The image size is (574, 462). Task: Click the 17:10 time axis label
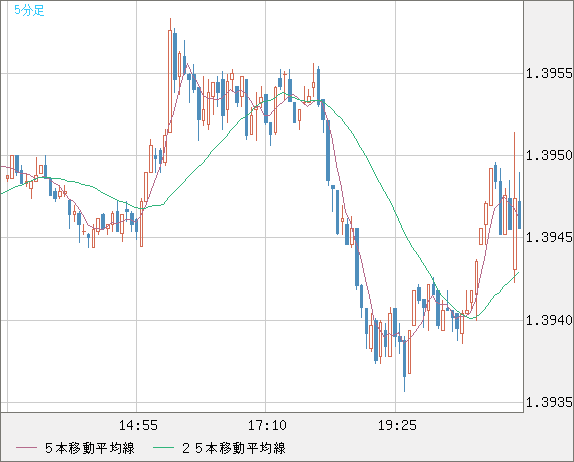[x=267, y=425]
